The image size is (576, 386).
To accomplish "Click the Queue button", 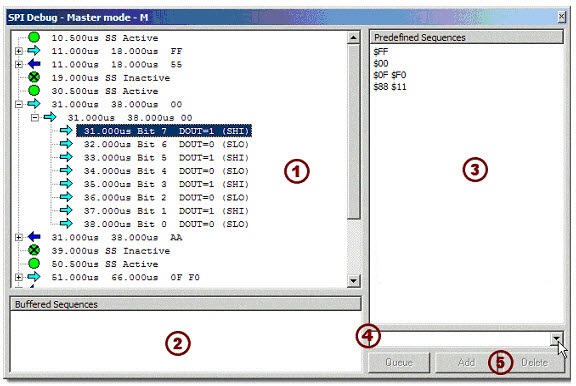I will click(399, 362).
